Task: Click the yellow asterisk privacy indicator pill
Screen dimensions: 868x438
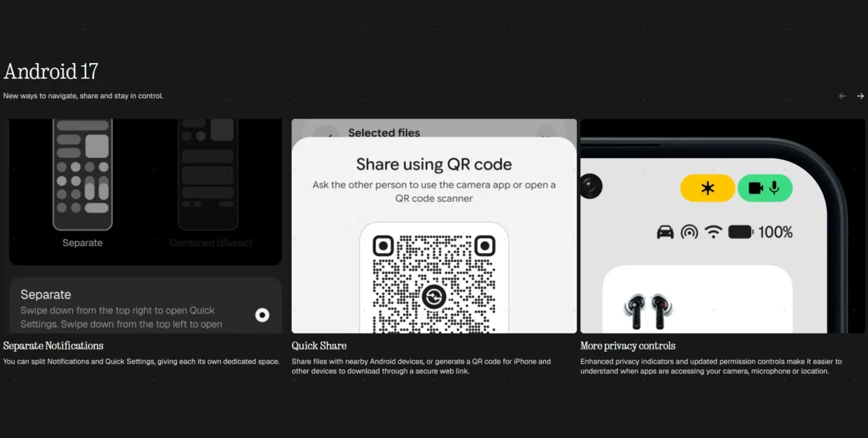Action: tap(708, 188)
